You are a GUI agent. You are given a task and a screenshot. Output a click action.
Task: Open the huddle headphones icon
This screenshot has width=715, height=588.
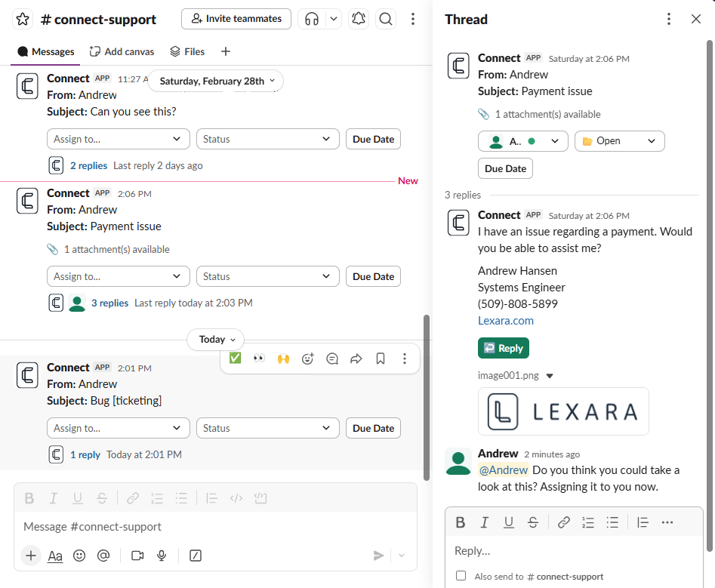(x=311, y=19)
